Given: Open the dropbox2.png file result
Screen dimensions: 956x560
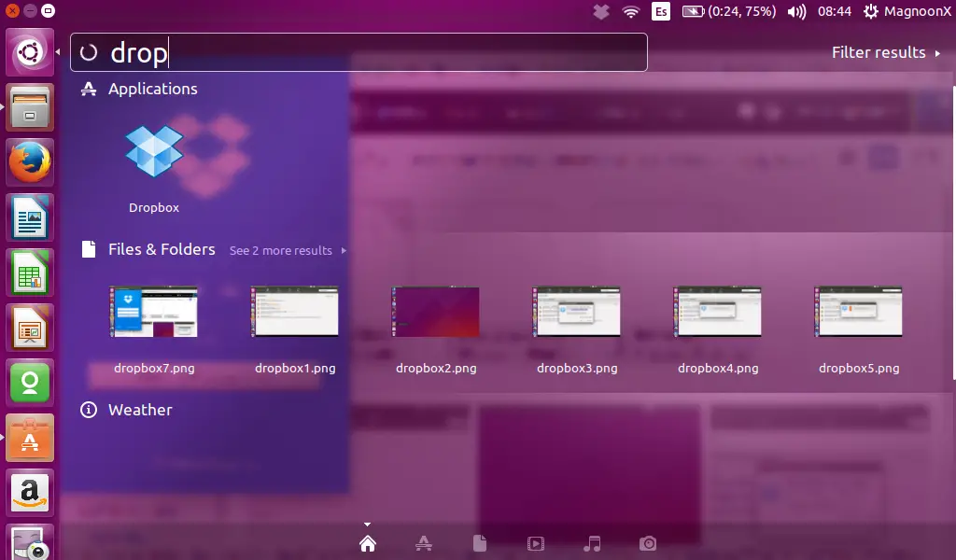Looking at the screenshot, I should click(x=436, y=329).
